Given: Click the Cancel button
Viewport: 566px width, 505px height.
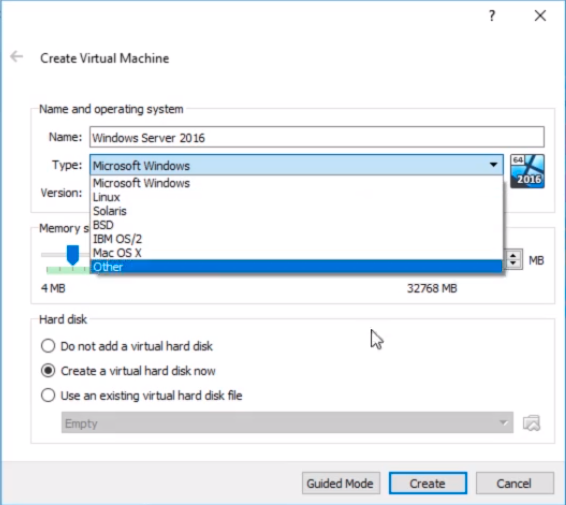Looking at the screenshot, I should [514, 483].
